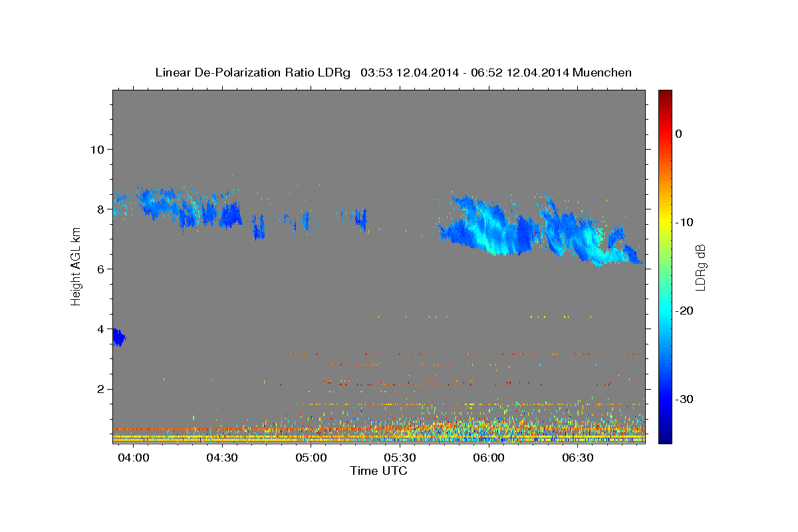Image resolution: width=798 pixels, height=532 pixels.
Task: Click the height tick label '10'
Action: (98, 149)
